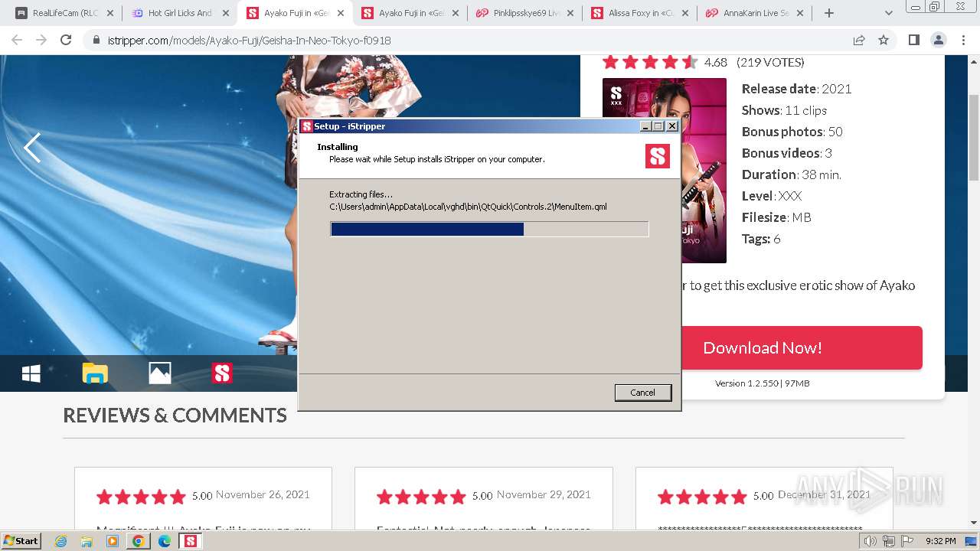This screenshot has height=551, width=980.
Task: Close the AnnaKarin Live tab
Action: [x=799, y=13]
